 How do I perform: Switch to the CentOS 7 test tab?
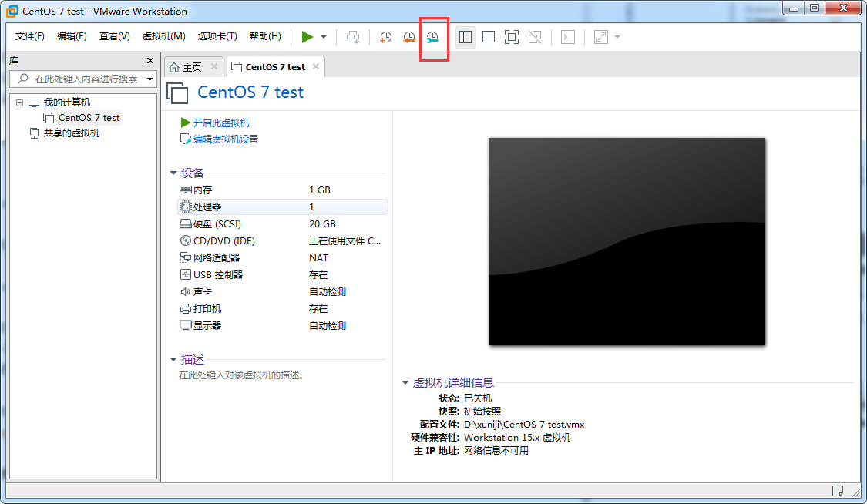click(x=275, y=67)
